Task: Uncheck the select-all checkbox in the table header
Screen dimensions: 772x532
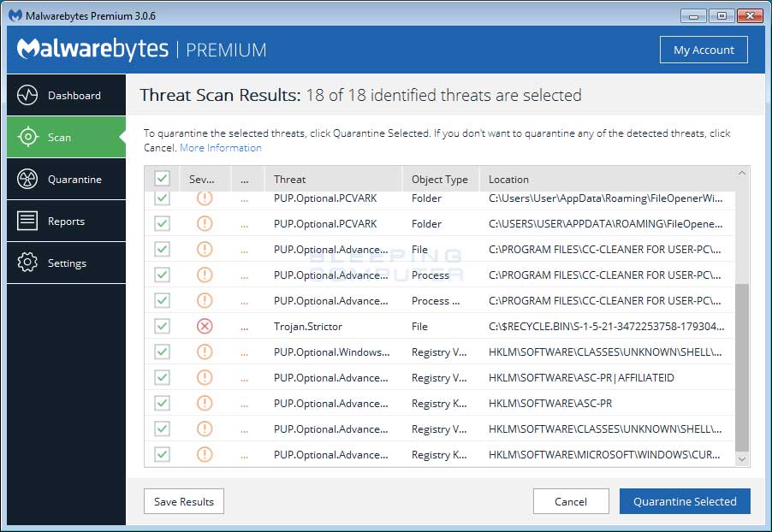Action: click(x=162, y=178)
